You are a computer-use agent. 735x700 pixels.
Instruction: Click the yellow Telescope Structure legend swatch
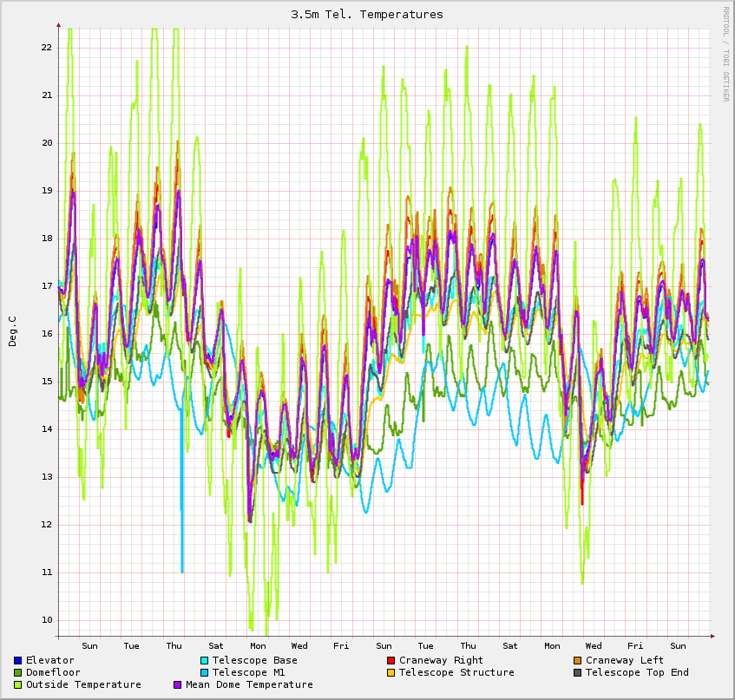point(391,673)
